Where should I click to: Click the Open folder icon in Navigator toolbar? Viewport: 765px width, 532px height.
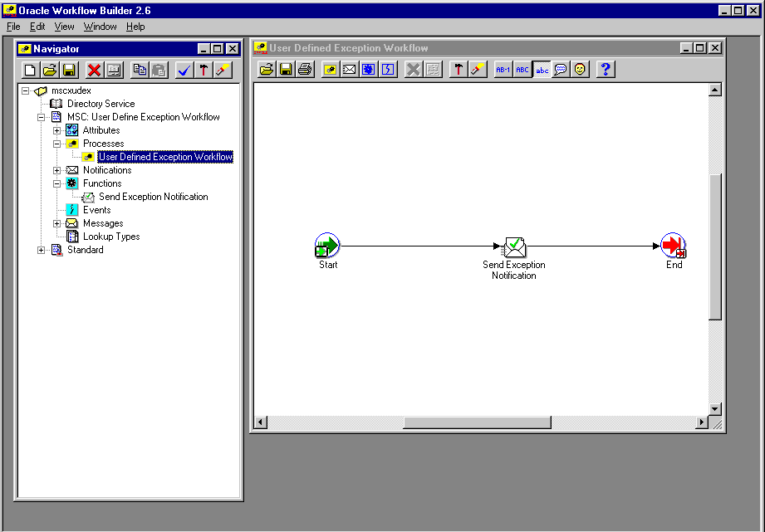coord(49,70)
